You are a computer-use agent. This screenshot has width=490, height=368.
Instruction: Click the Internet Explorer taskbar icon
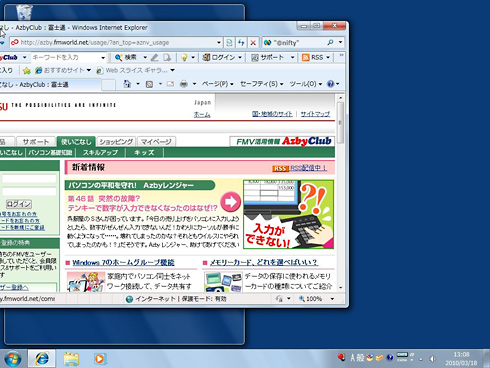point(41,359)
